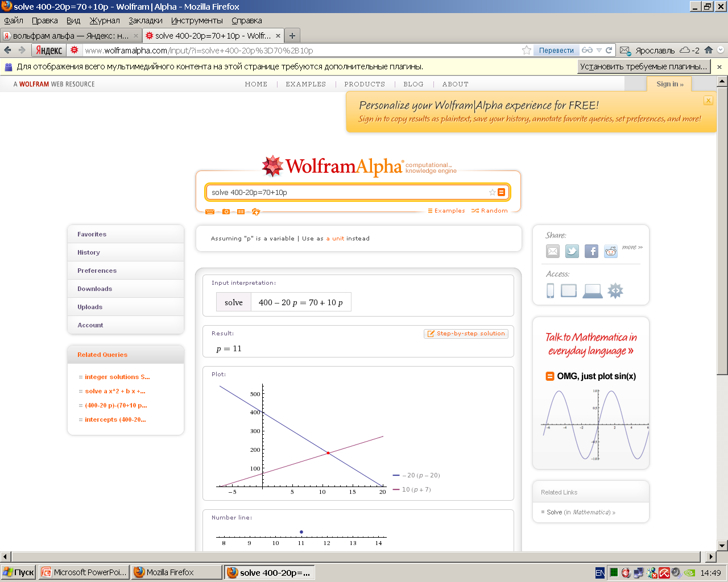Open the Закладки menu
The width and height of the screenshot is (728, 582).
coord(146,20)
